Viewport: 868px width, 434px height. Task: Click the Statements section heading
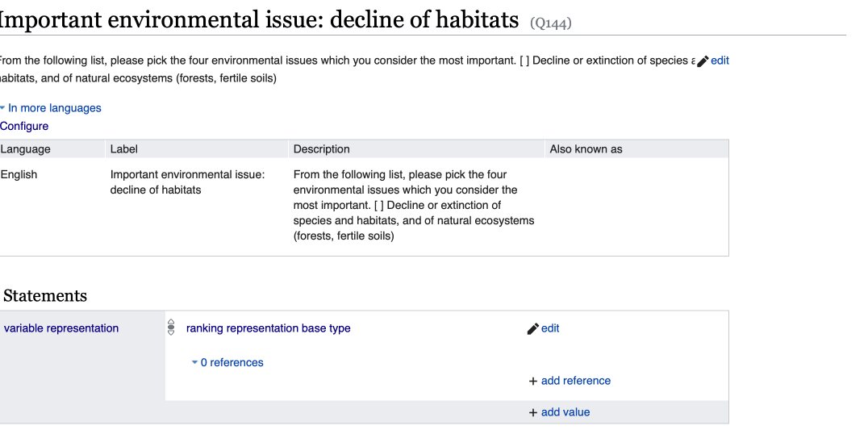tap(45, 296)
